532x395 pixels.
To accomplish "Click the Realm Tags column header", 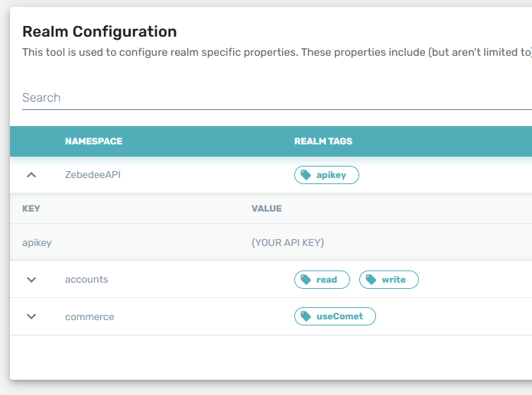I will coord(323,141).
